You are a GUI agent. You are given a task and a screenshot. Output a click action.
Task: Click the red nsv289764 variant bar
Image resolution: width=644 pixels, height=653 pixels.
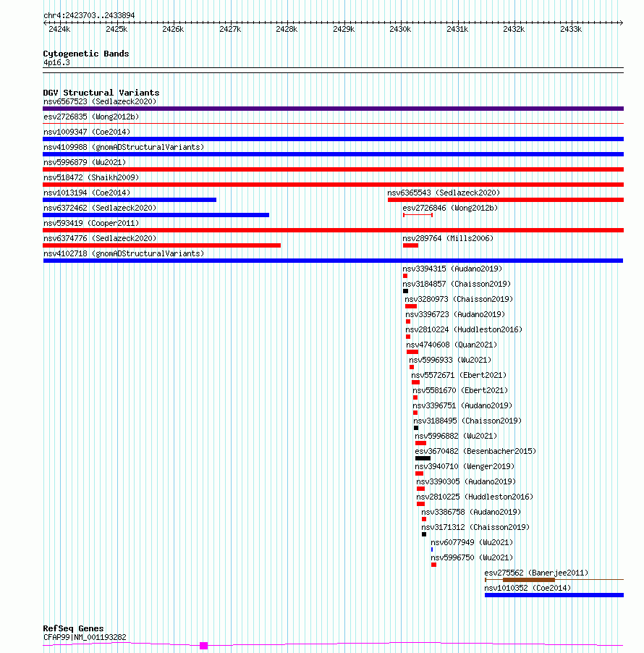[x=410, y=245]
